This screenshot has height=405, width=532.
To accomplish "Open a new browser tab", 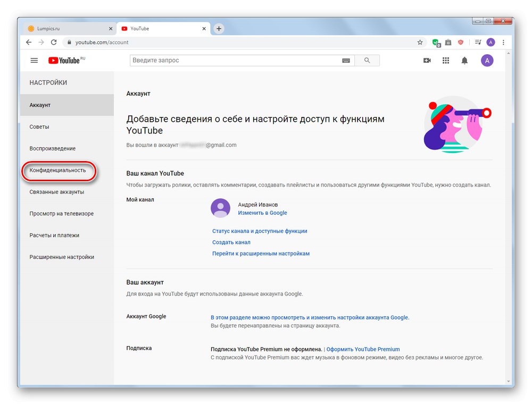I will [x=219, y=28].
